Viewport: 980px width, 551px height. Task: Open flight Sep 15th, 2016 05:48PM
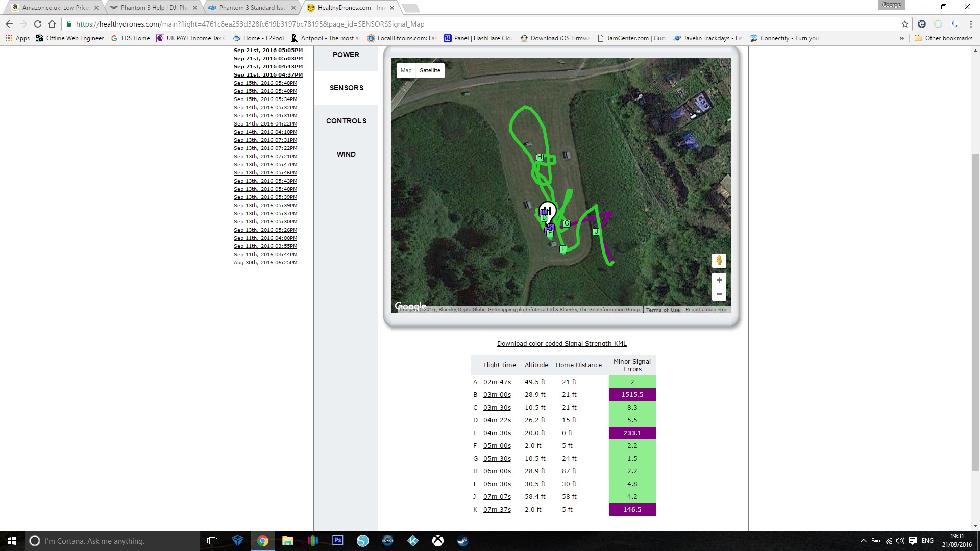(x=265, y=83)
